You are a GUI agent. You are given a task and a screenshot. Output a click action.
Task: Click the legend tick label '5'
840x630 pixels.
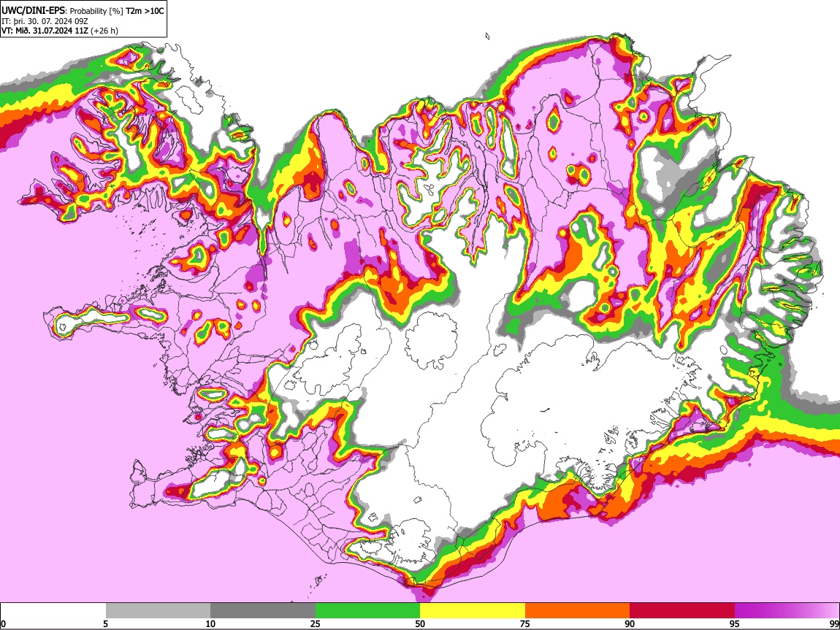[105, 624]
